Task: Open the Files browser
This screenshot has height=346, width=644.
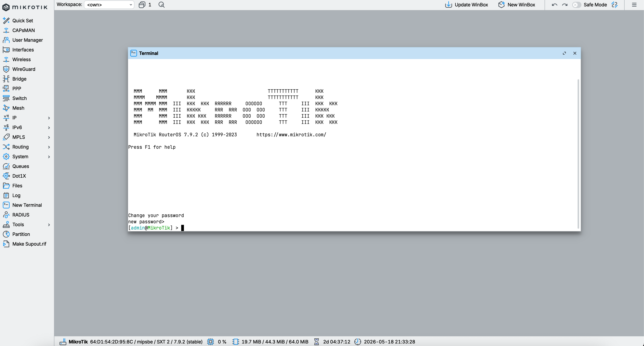Action: (x=17, y=185)
